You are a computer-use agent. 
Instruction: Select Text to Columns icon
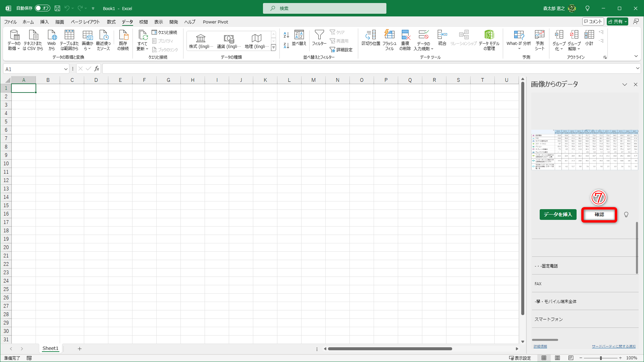(x=371, y=35)
